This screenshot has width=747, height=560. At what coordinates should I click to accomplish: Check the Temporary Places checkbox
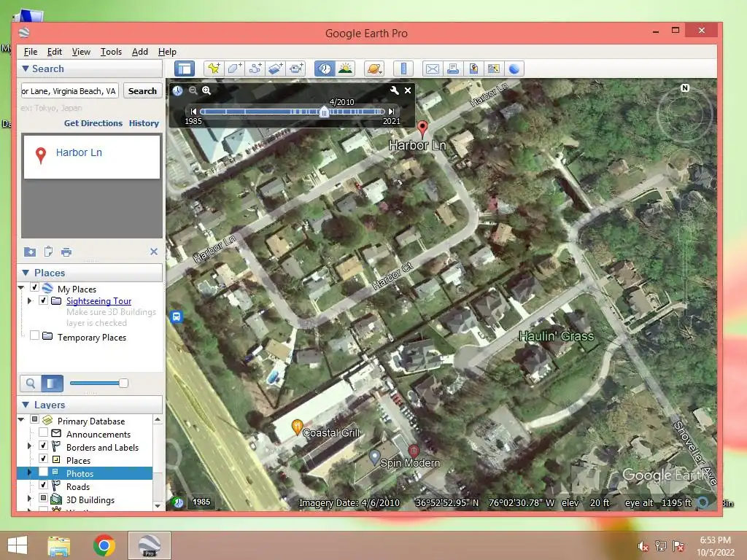tap(35, 335)
